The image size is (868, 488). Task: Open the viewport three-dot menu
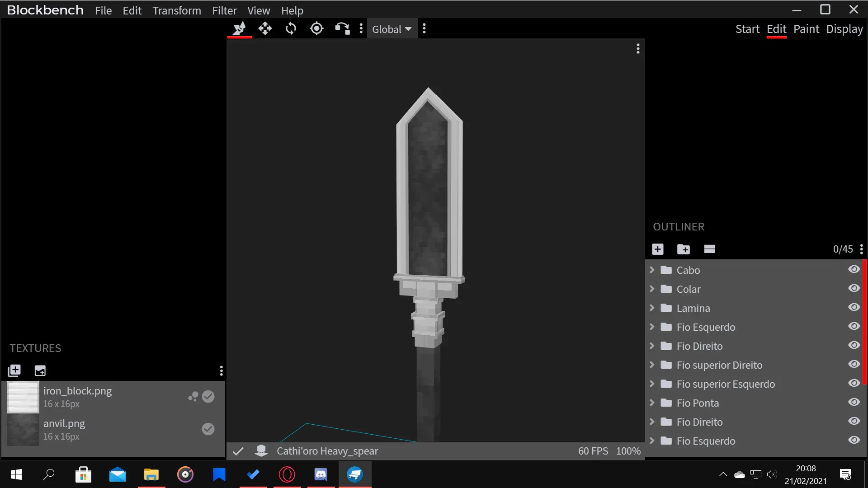(638, 49)
